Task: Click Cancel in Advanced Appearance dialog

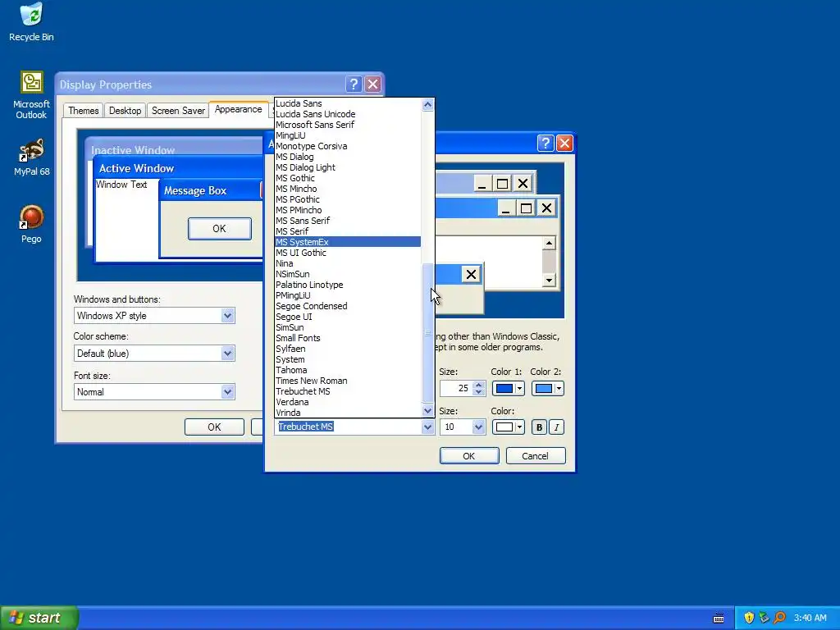Action: 535,456
